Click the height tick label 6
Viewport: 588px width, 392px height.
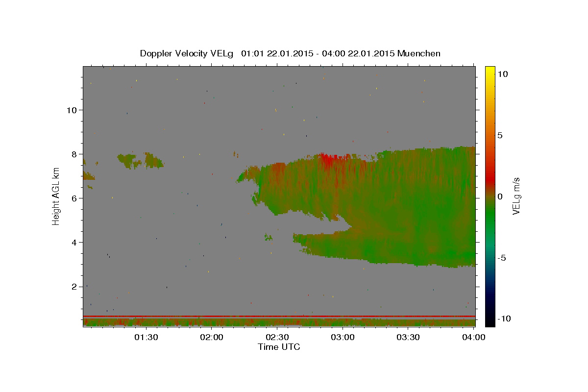[x=74, y=198]
